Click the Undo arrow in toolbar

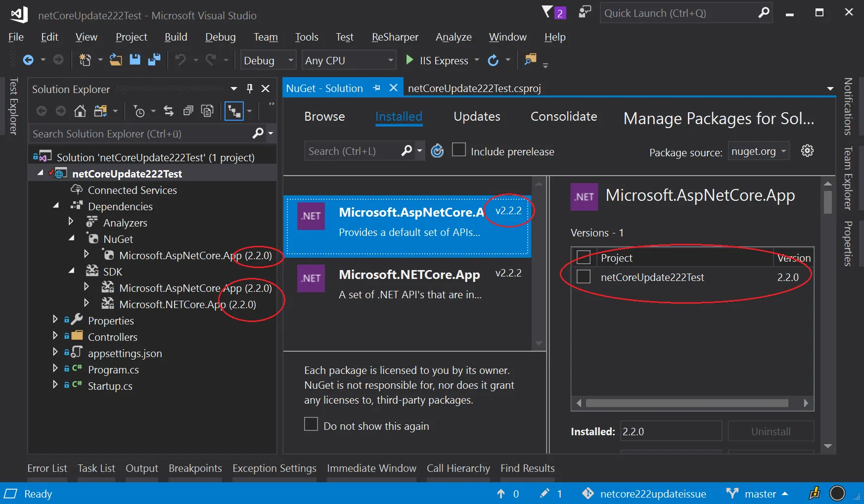[181, 60]
